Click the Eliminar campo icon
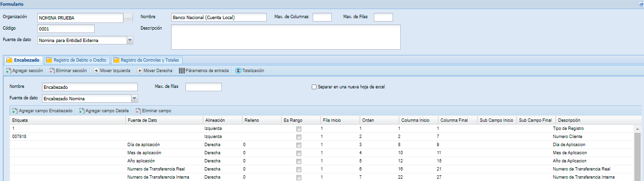Screen dimensions: 644x181 point(138,111)
